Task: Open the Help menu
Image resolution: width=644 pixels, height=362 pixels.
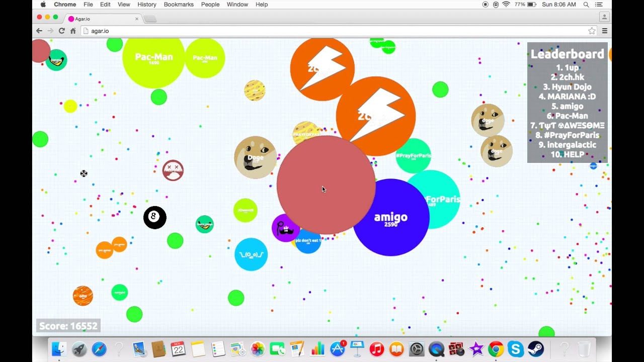Action: [x=262, y=5]
